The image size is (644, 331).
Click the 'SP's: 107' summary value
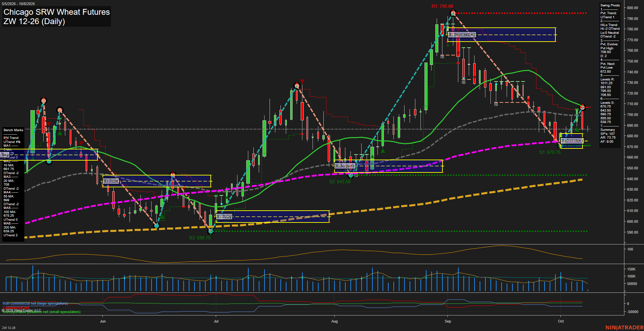click(607, 134)
